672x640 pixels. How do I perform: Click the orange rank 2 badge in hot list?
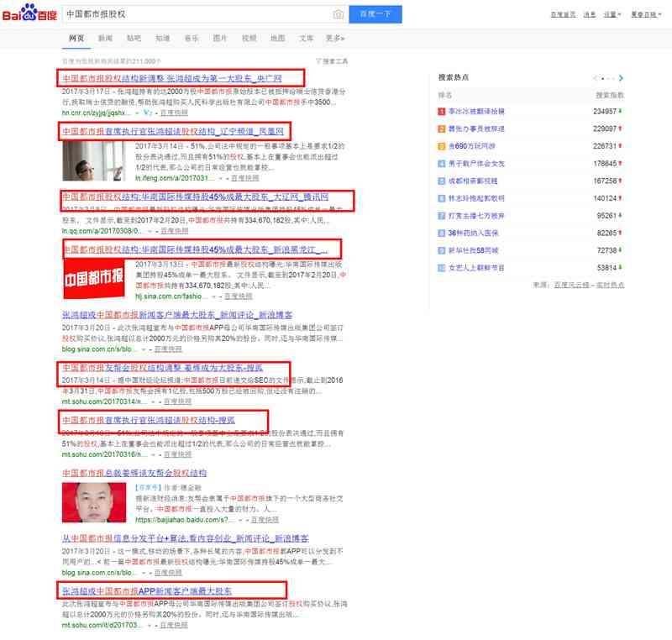click(x=440, y=128)
